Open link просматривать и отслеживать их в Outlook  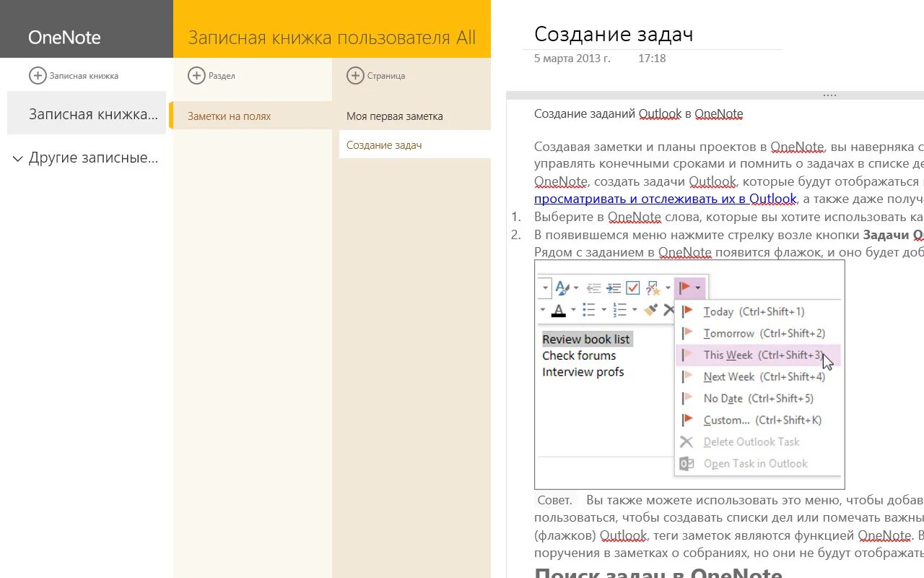click(x=666, y=199)
